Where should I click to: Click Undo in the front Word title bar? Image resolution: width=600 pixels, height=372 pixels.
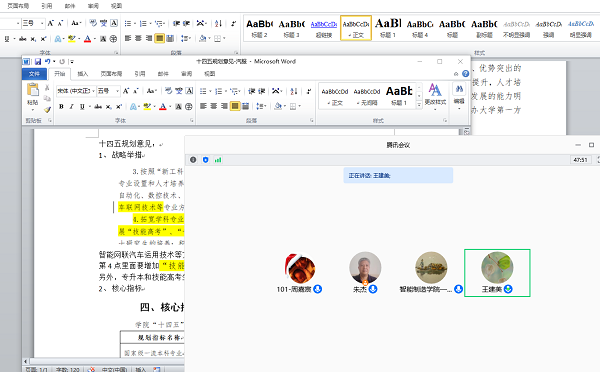click(x=47, y=61)
